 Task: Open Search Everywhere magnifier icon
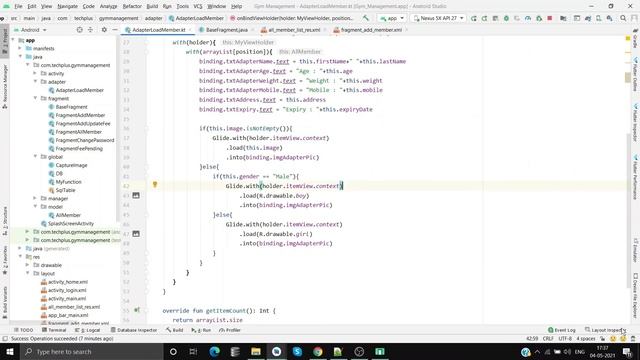(623, 18)
